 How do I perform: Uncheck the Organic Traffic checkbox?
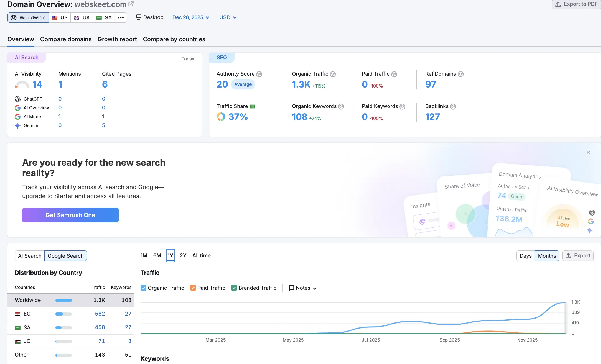[x=143, y=288]
